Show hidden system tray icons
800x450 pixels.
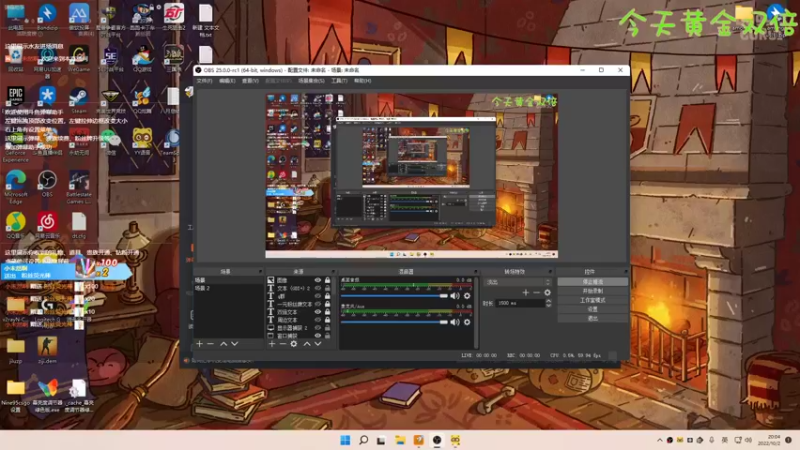pyautogui.click(x=660, y=440)
